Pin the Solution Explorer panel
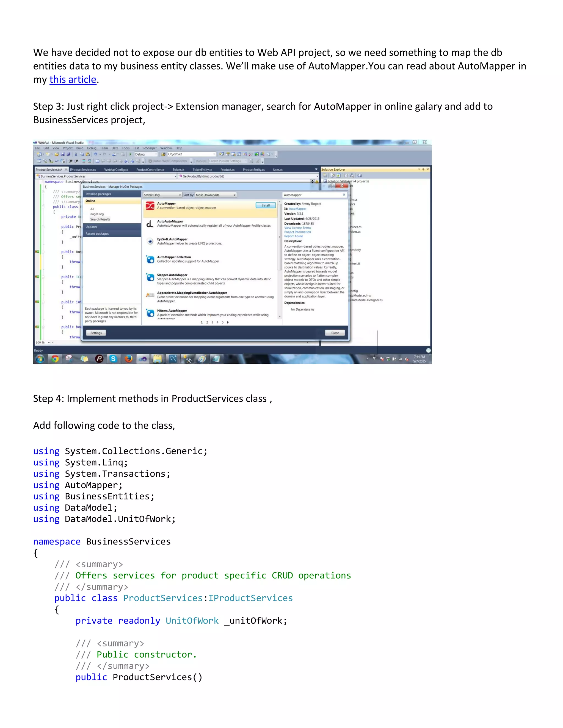Viewport: 563px width, 728px height. click(423, 169)
